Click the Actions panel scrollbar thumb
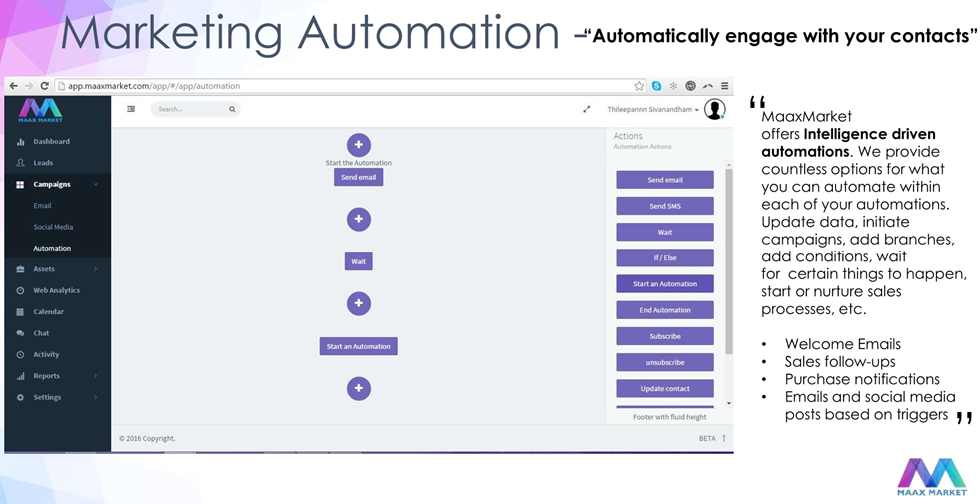Viewport: 980px width, 504px height. [x=728, y=261]
